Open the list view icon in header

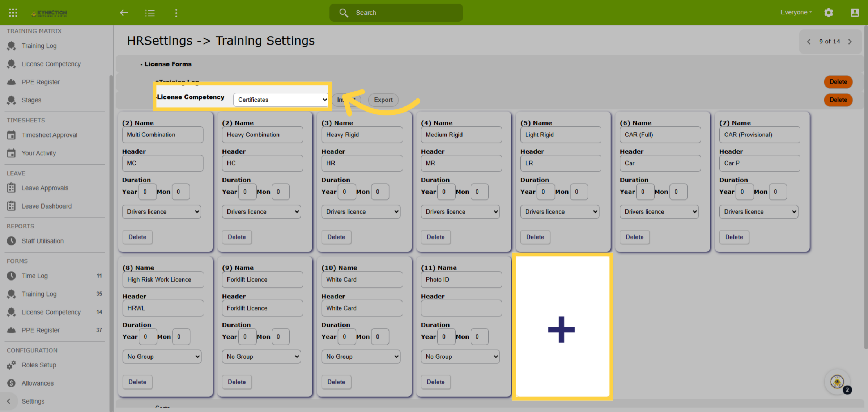click(150, 13)
